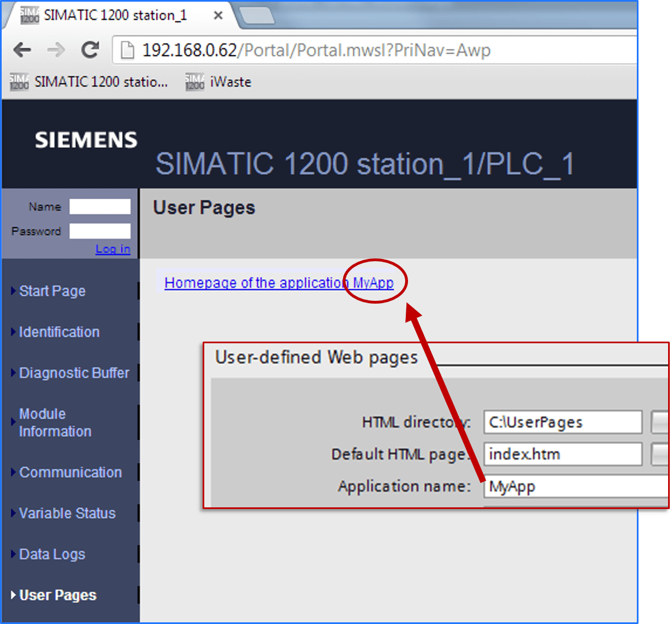Viewport: 672px width, 624px height.
Task: Reload the page with the refresh icon
Action: tap(90, 50)
